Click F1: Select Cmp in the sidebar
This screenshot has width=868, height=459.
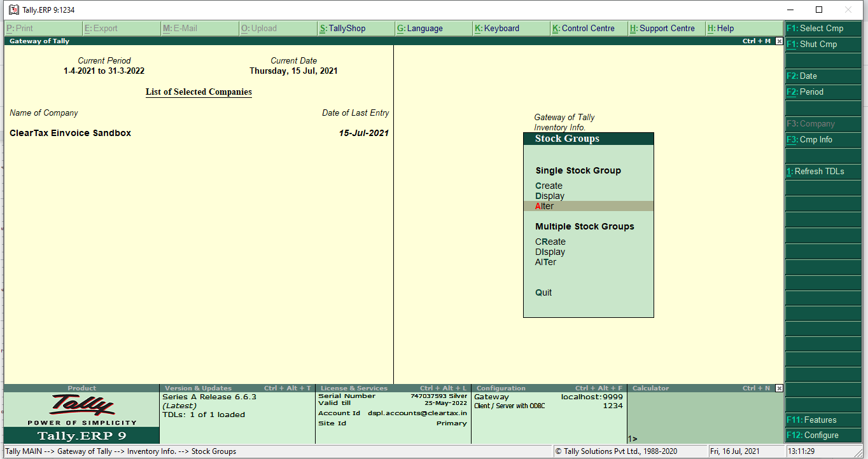click(823, 28)
